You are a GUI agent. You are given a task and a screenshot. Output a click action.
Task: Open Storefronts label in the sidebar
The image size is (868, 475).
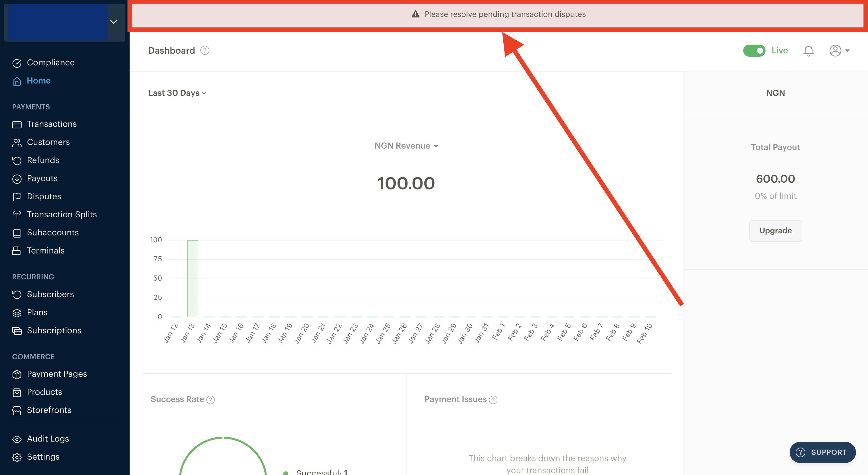coord(49,410)
